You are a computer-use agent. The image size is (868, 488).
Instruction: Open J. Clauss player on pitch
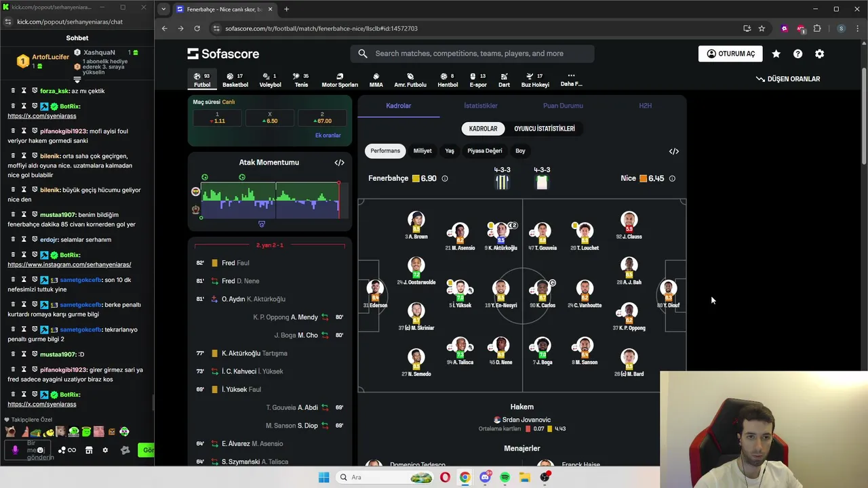629,225
